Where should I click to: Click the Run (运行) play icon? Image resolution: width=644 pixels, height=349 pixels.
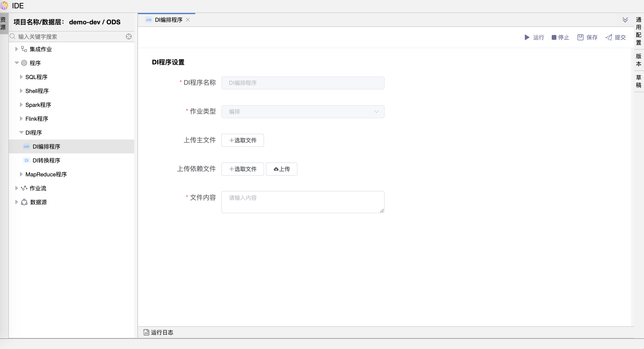tap(527, 38)
